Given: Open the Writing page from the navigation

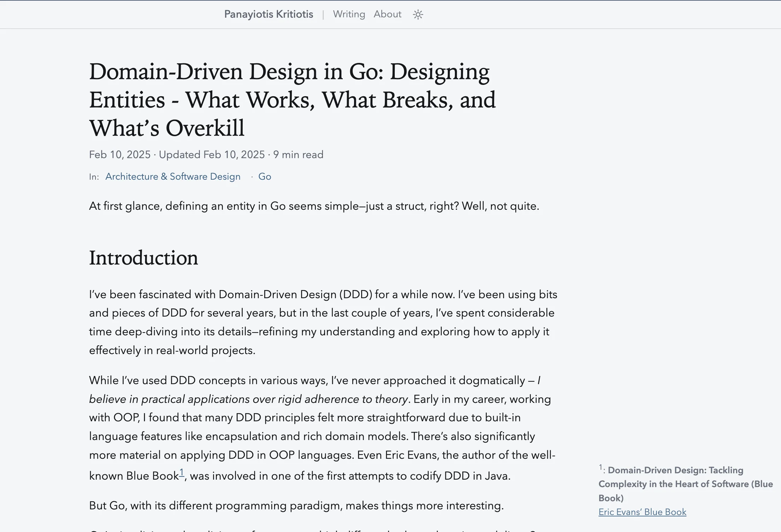Looking at the screenshot, I should pyautogui.click(x=349, y=14).
